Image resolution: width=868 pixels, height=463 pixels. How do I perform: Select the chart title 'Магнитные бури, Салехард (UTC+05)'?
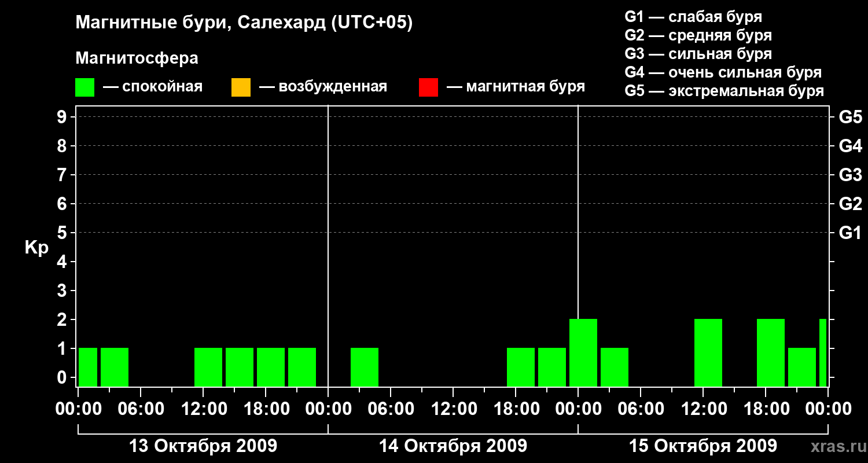pyautogui.click(x=244, y=23)
